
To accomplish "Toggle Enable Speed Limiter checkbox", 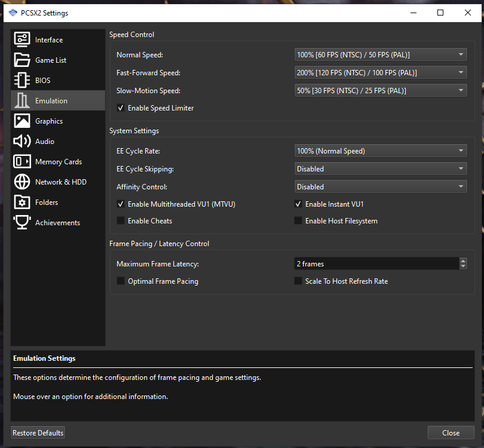I will [x=121, y=108].
